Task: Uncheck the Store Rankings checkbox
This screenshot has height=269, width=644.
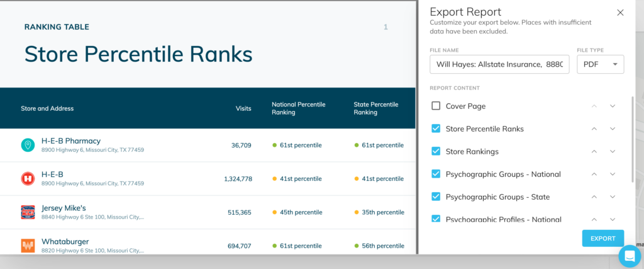Action: (x=436, y=151)
